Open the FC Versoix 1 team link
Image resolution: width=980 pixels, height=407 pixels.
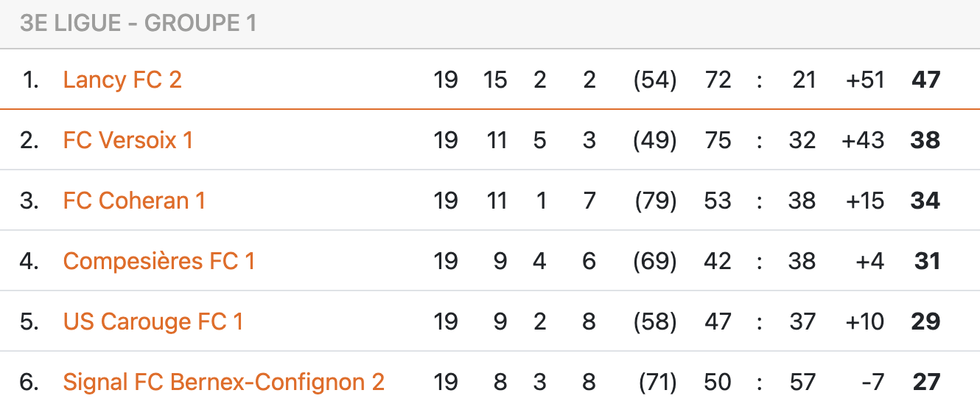pyautogui.click(x=128, y=140)
